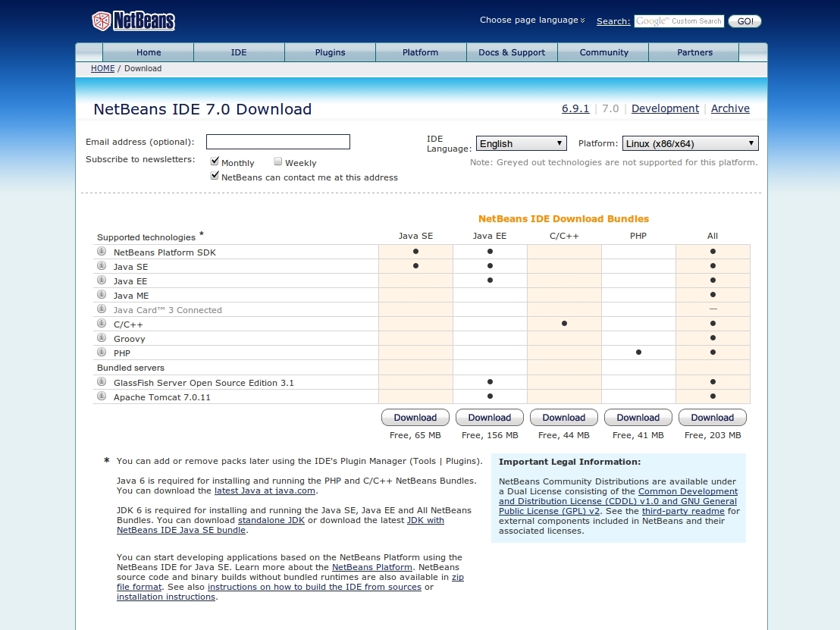840x630 pixels.
Task: Open the Development builds link
Action: (x=665, y=108)
